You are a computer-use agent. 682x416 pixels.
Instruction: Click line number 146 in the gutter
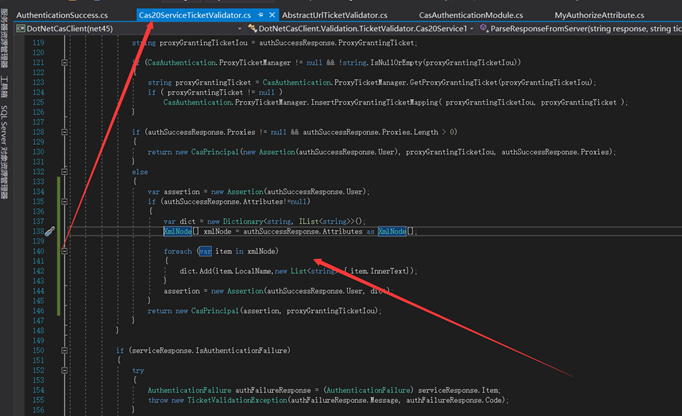[38, 311]
